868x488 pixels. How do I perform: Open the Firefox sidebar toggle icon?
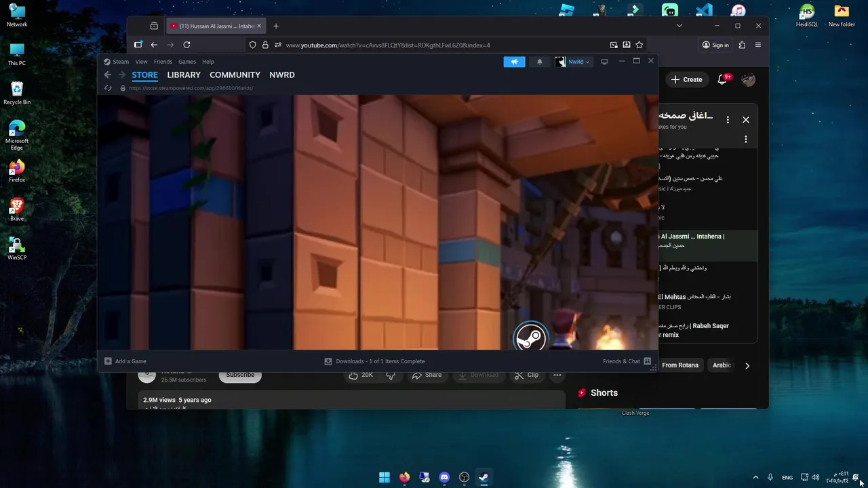(x=138, y=45)
